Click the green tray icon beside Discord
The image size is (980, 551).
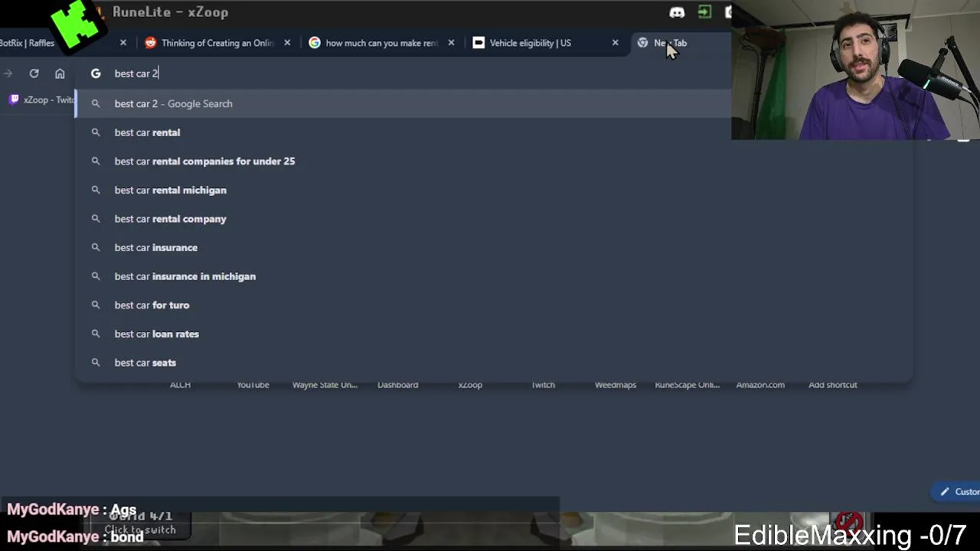click(704, 12)
